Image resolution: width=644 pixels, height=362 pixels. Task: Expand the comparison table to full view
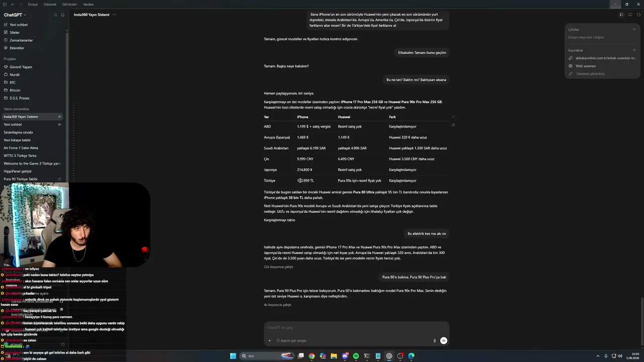point(453,117)
